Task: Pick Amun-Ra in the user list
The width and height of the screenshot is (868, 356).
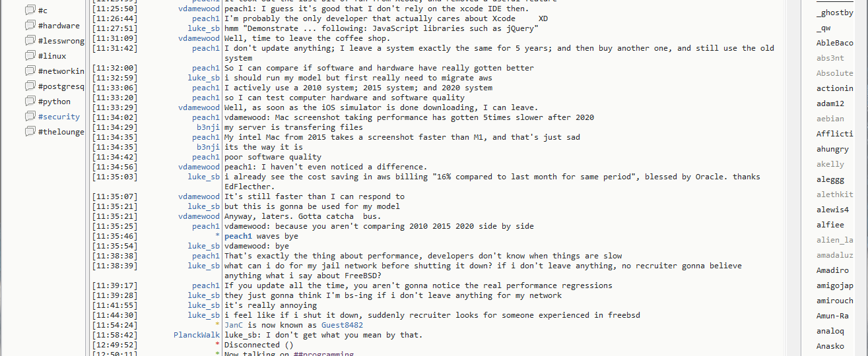Action: point(832,316)
